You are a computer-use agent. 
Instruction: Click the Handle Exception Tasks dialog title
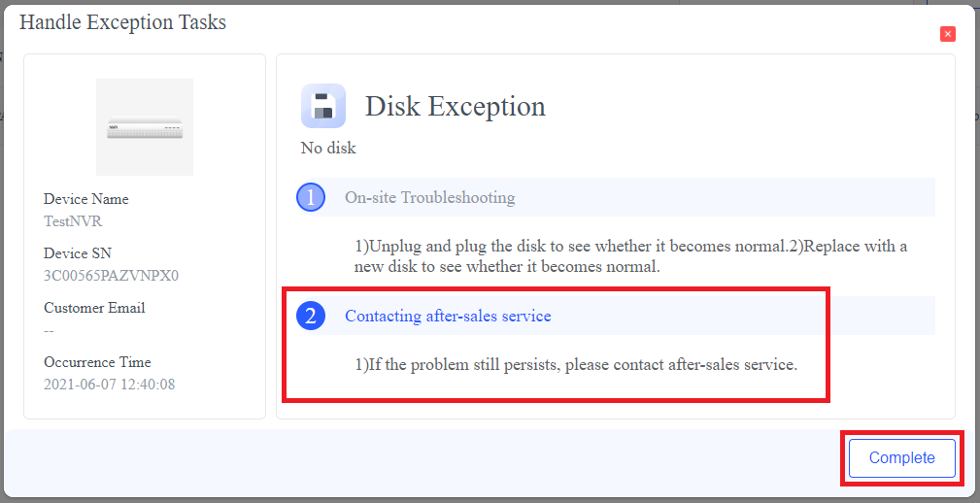(122, 22)
